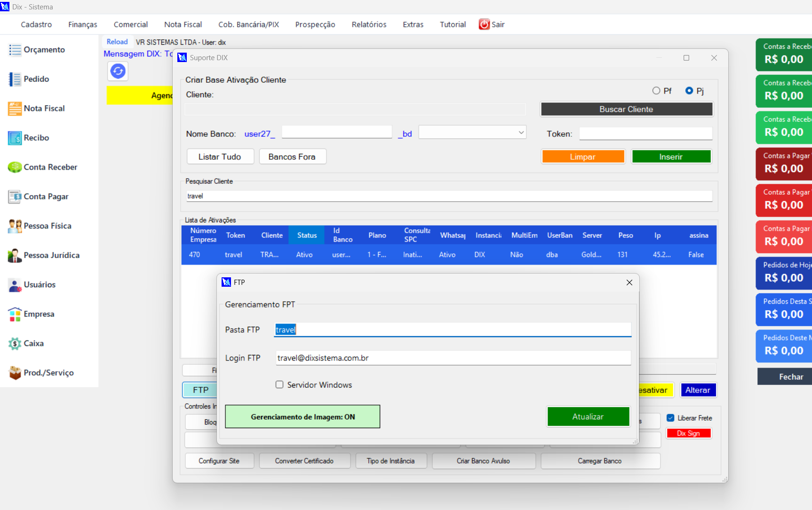Open Pedido sidebar icon

pyautogui.click(x=15, y=79)
